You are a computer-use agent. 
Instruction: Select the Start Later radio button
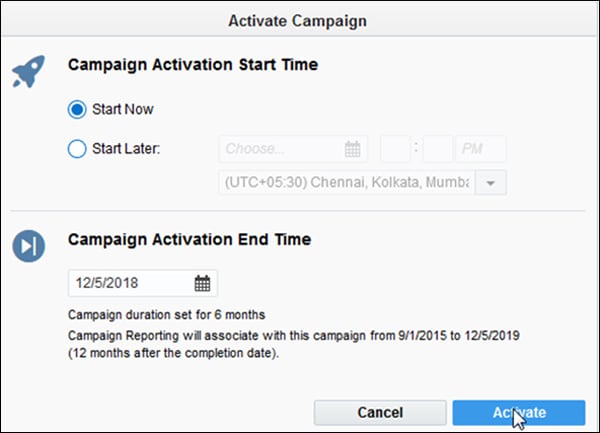77,149
